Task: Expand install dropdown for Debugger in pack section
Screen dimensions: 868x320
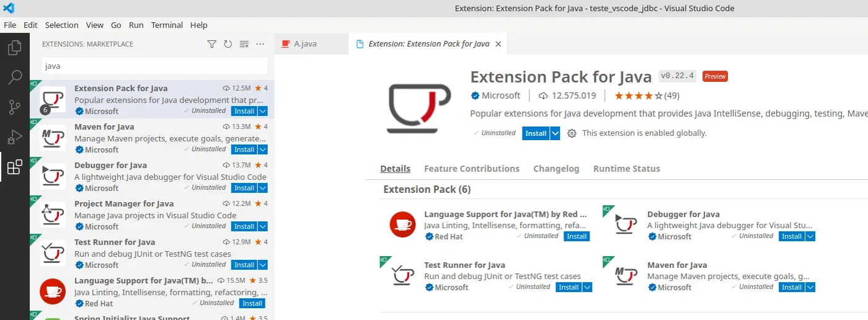Action: coord(810,236)
